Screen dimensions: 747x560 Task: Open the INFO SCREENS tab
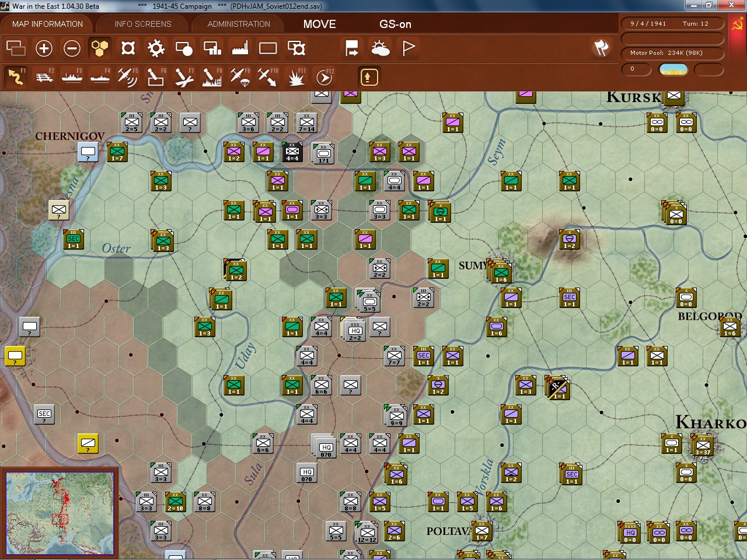pyautogui.click(x=143, y=24)
